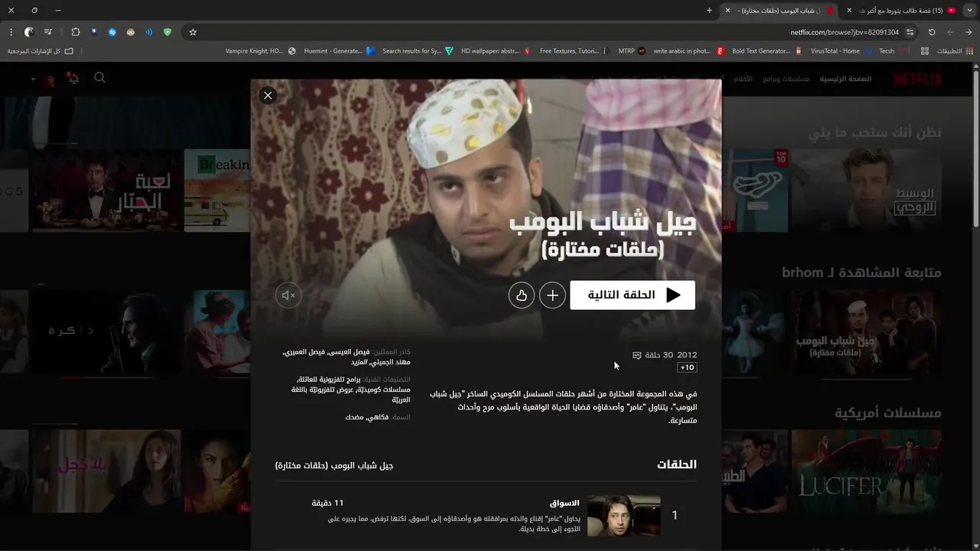Screen dimensions: 980x551
Task: Click the blue swirl extension icon
Action: 112,32
